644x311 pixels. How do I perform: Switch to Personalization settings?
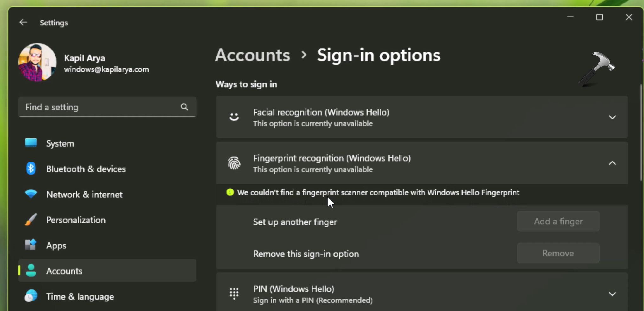107,220
